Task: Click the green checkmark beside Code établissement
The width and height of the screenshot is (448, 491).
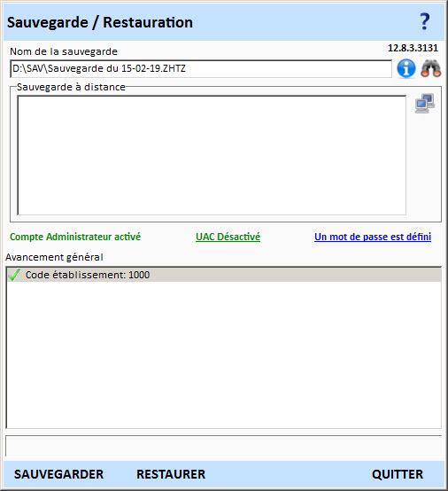Action: [14, 275]
